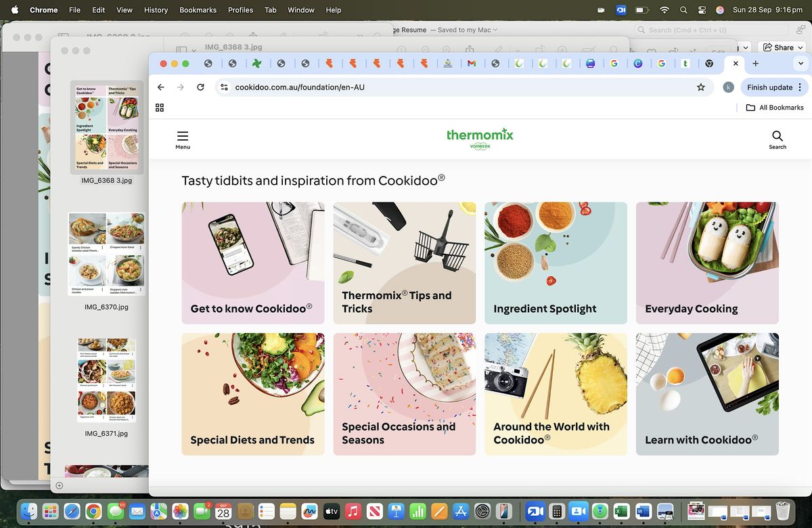Open the All Bookmarks folder
The image size is (812, 528).
775,108
